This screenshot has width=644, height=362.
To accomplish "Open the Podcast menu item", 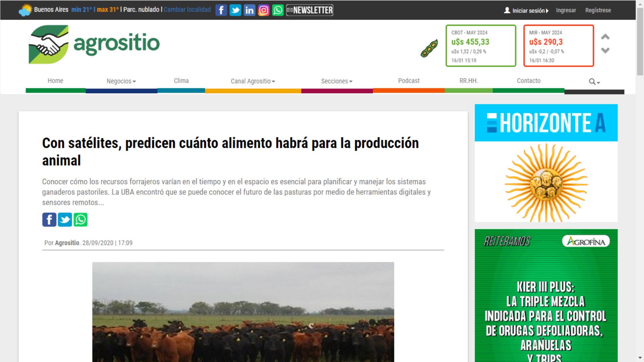I will pos(409,81).
